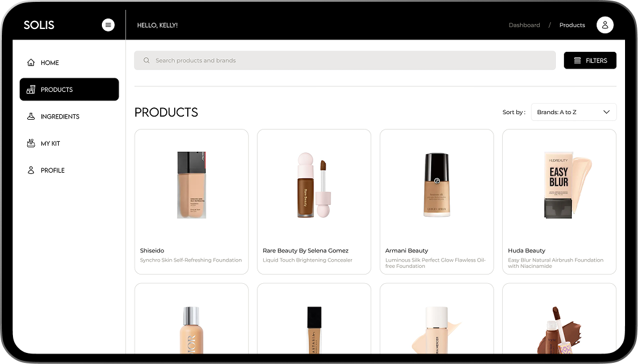Select the Products menu item

coord(69,89)
